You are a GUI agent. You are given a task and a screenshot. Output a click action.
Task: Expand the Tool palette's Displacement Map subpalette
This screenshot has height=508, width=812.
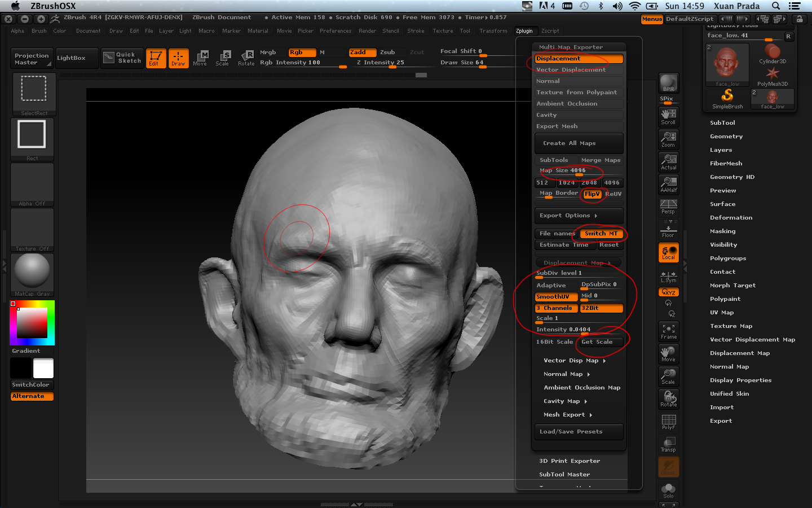pyautogui.click(x=740, y=353)
